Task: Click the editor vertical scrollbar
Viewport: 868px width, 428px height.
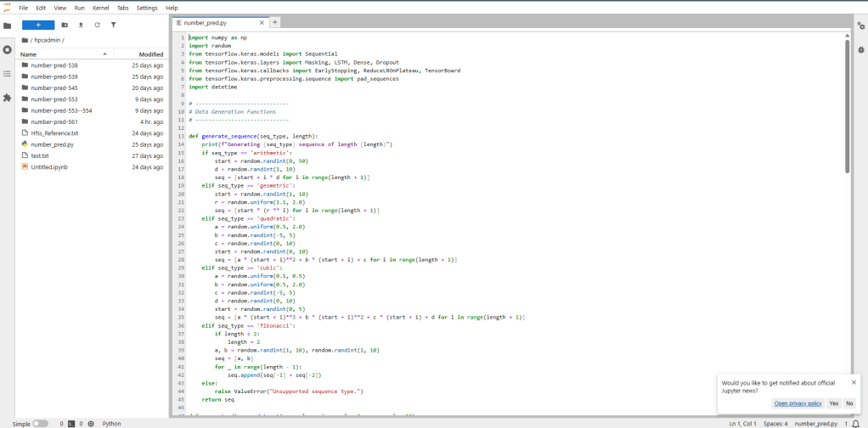Action: pyautogui.click(x=847, y=102)
